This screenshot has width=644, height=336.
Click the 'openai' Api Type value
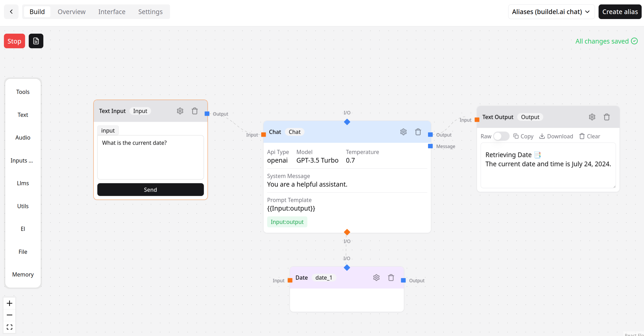(x=277, y=160)
